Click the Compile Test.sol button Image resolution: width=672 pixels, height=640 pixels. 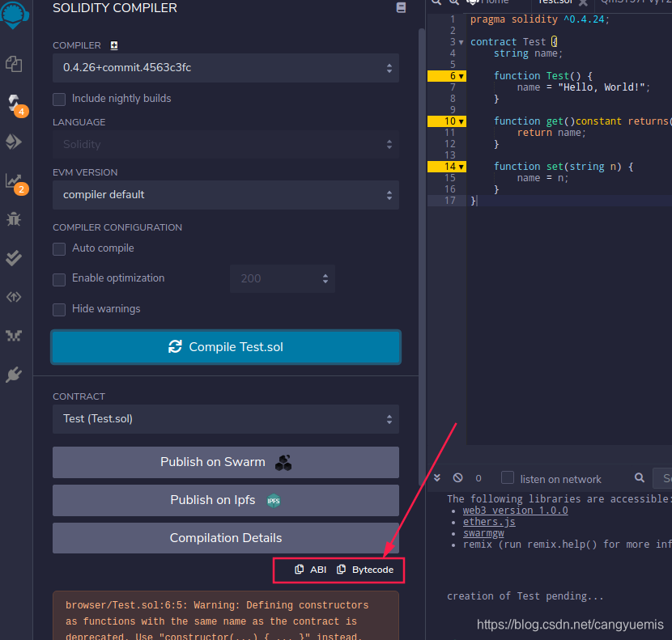[x=225, y=345]
